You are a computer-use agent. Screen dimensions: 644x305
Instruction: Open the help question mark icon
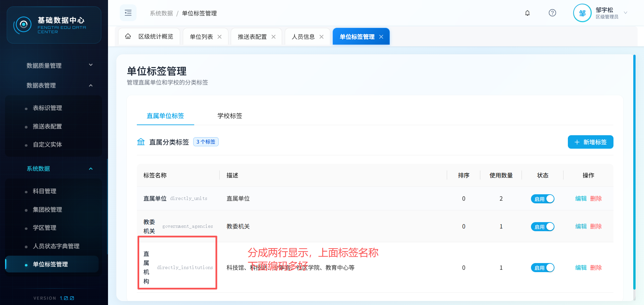(x=552, y=13)
